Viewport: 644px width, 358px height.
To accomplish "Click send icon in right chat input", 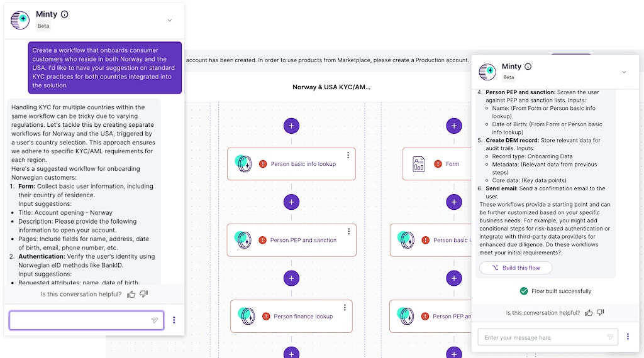I will [609, 337].
